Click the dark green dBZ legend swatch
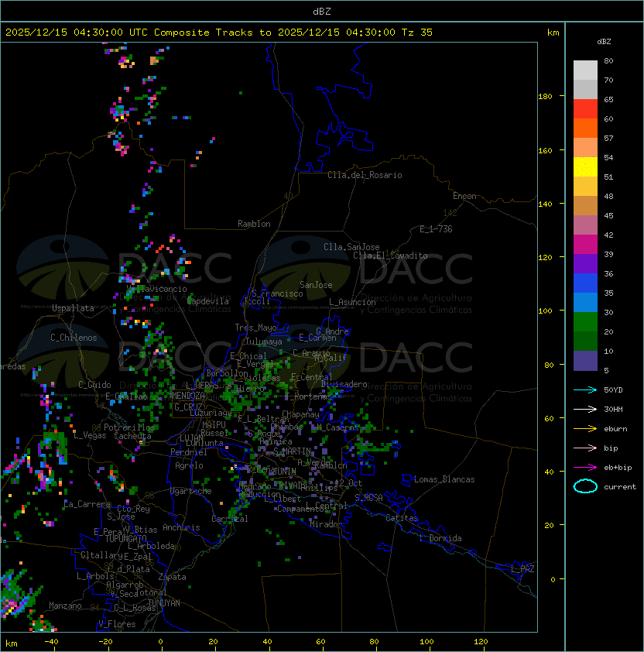 (x=585, y=341)
